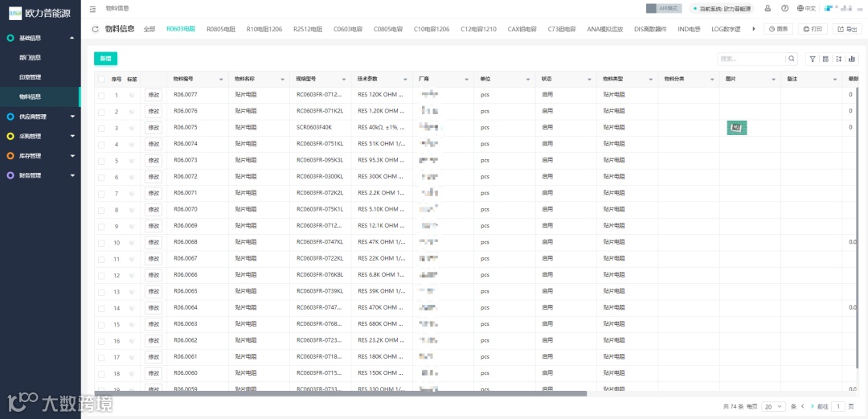Toggle the AIR模式 switch
868x419 pixels.
(663, 8)
